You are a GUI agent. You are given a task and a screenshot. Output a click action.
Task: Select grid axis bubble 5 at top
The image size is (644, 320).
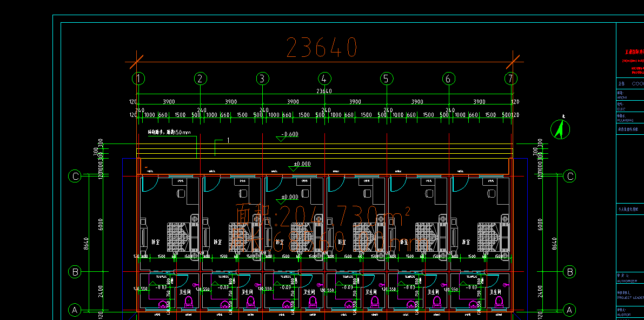coord(386,79)
